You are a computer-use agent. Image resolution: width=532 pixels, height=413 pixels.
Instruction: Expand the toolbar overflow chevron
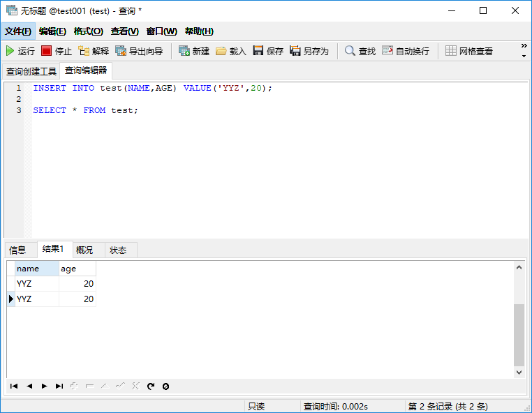coord(524,45)
